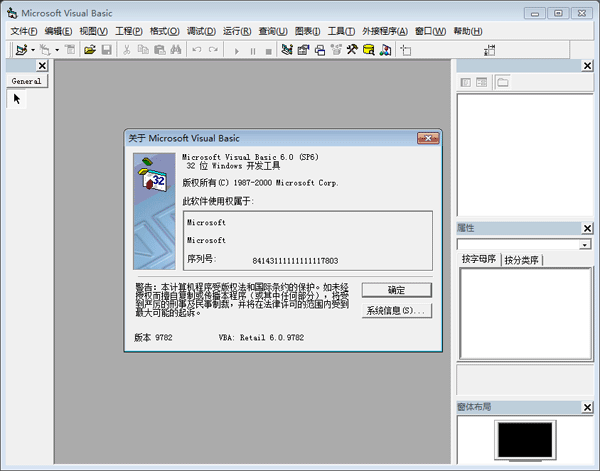The width and height of the screenshot is (600, 471).
Task: Close the project explorer panel
Action: (x=587, y=66)
